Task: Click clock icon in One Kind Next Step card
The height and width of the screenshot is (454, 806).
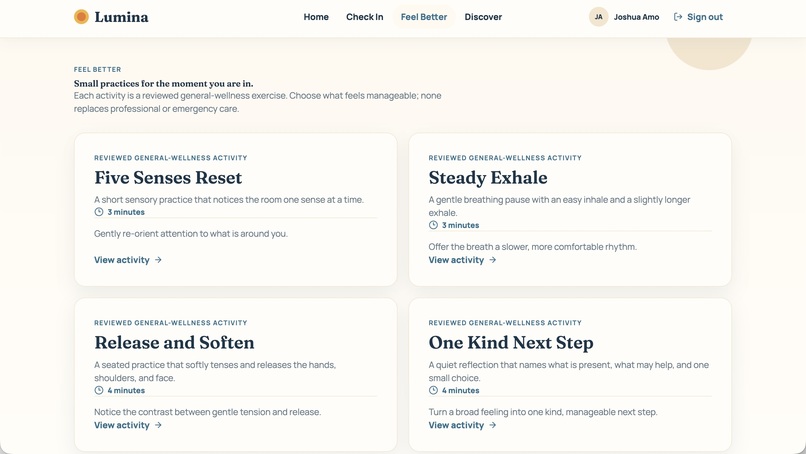Action: click(x=433, y=390)
